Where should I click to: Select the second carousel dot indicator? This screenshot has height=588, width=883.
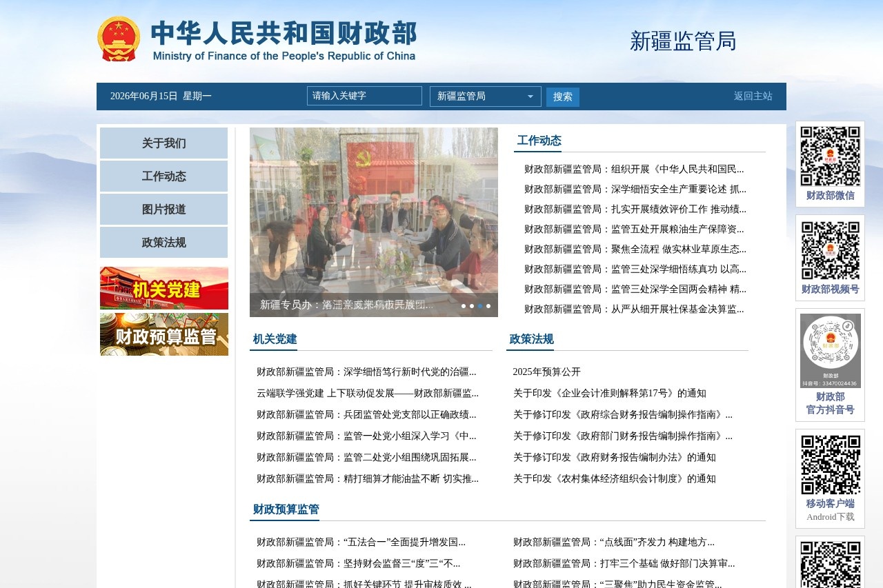(472, 306)
